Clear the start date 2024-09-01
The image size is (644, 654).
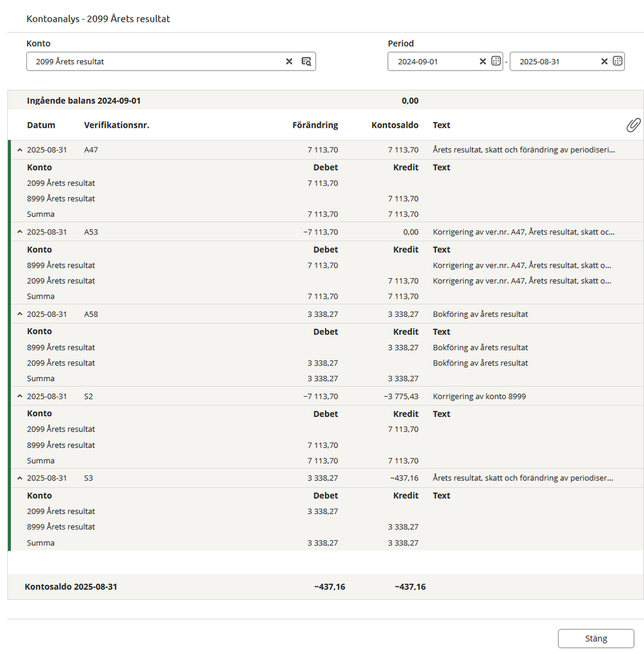483,62
